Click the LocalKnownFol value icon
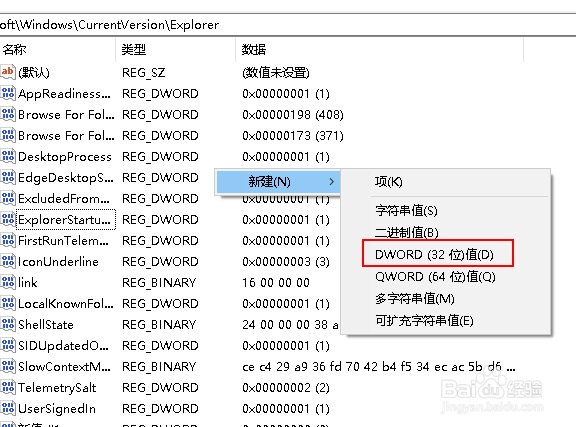Viewport: 576px width, 427px height. pyautogui.click(x=8, y=303)
